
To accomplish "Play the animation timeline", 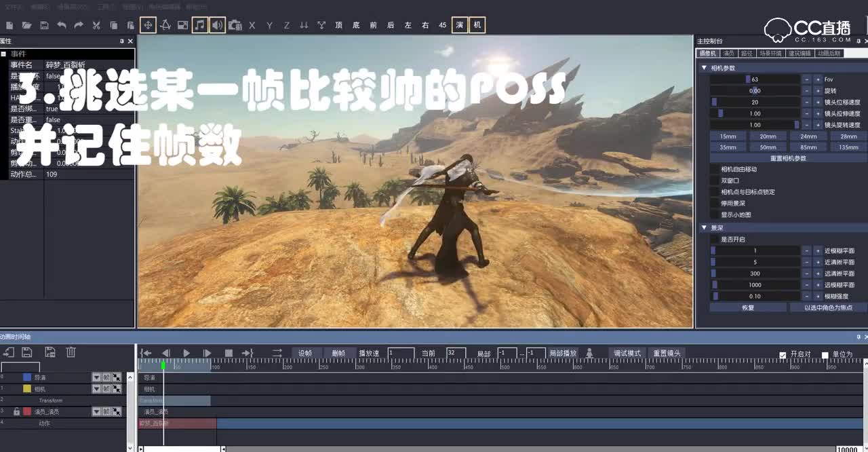I will (186, 353).
